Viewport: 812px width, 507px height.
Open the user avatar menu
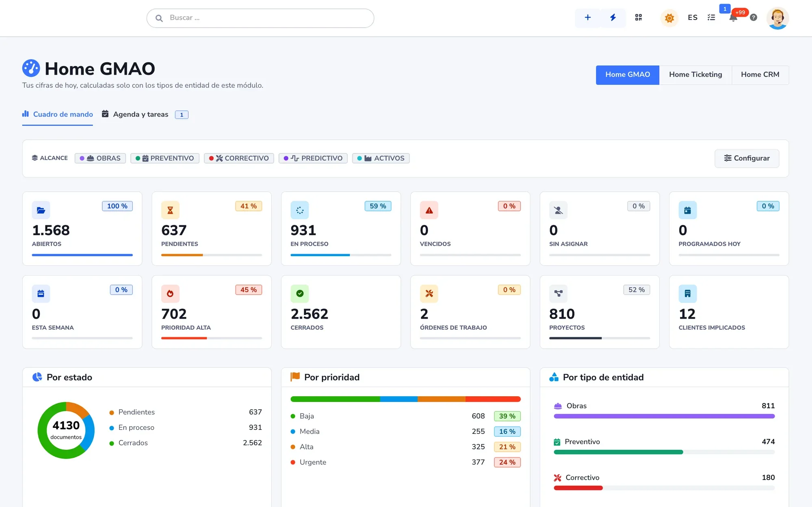777,18
